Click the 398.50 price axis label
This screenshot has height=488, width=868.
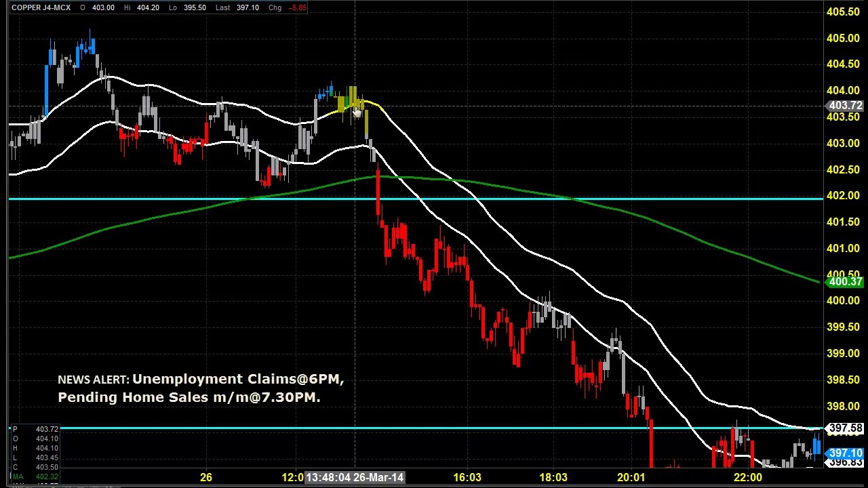[x=843, y=380]
